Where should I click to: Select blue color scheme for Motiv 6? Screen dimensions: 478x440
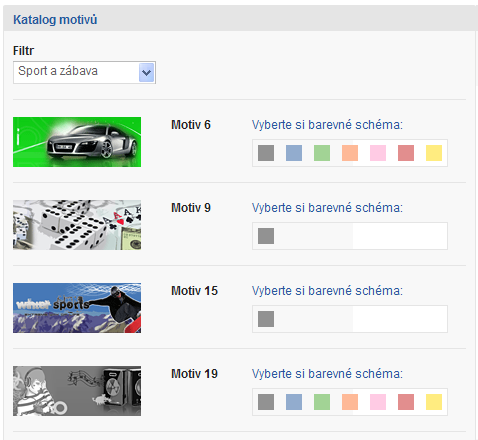[294, 153]
